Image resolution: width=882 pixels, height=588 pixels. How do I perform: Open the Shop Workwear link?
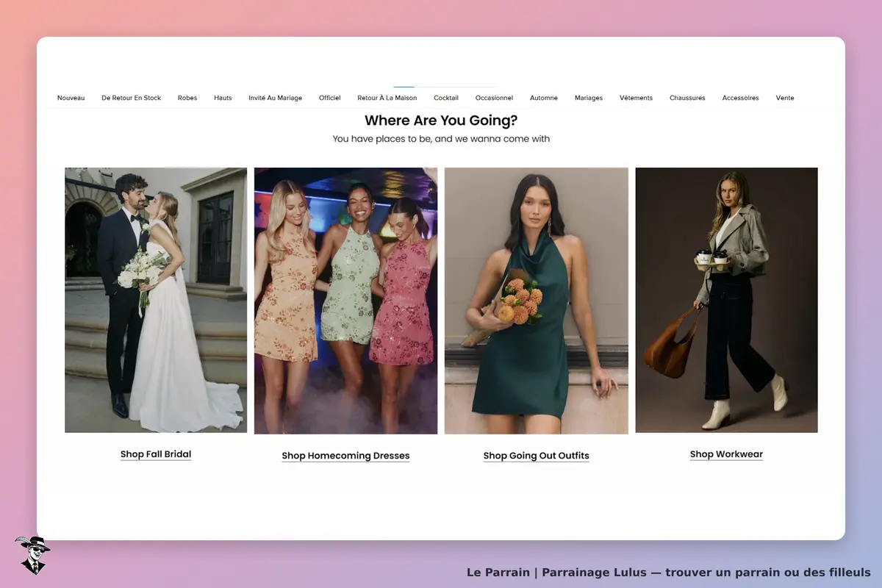coord(726,454)
